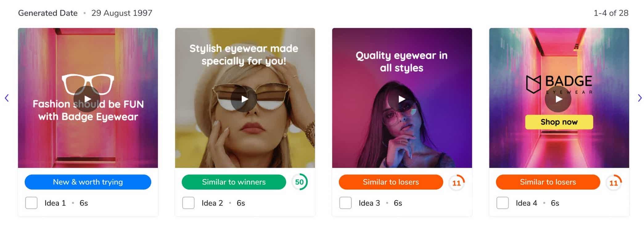Viewport: 644px width, 234px height.
Task: Click the Similar to winners badge
Action: [x=234, y=182]
